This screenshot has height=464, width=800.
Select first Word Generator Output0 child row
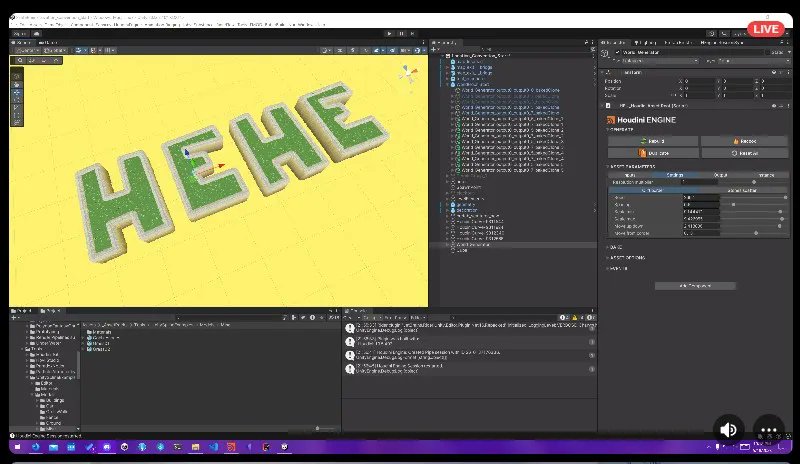point(510,90)
